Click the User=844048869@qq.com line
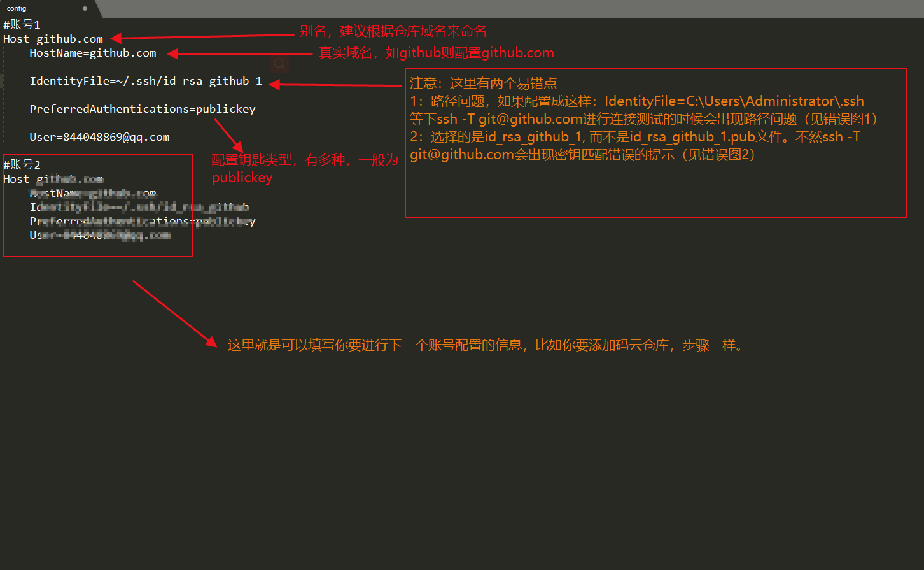924x570 pixels. coord(99,137)
